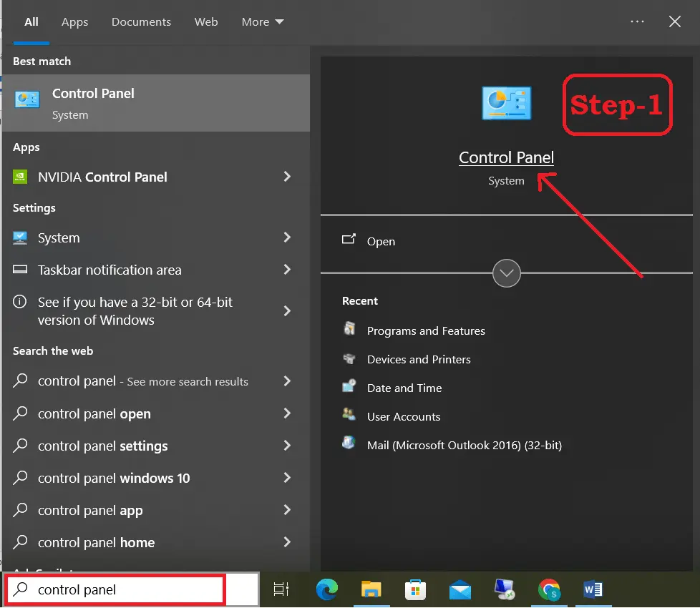Click the magnifier icon beside 'control panel home'
Screen dimensions: 700x608
20,542
